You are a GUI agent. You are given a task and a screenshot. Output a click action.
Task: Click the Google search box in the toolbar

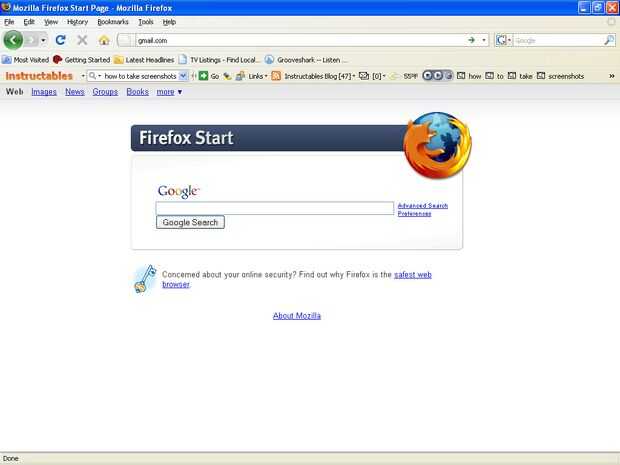coord(558,40)
